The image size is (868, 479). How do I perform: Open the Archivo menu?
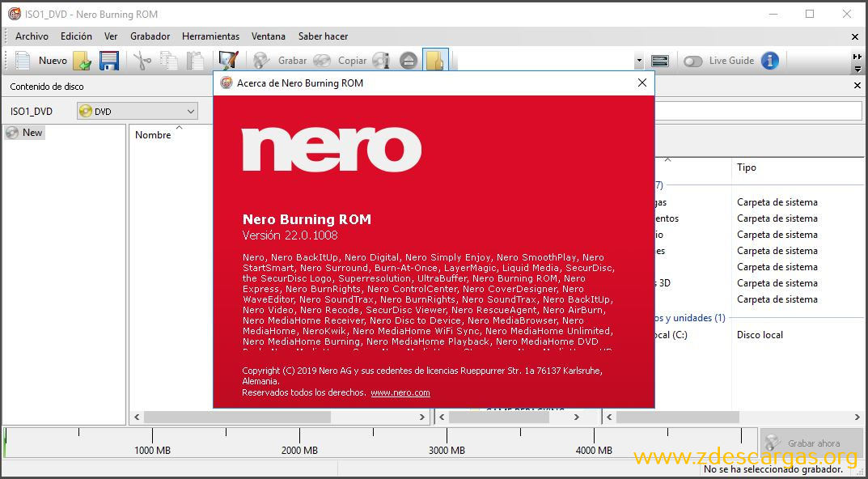click(x=32, y=36)
